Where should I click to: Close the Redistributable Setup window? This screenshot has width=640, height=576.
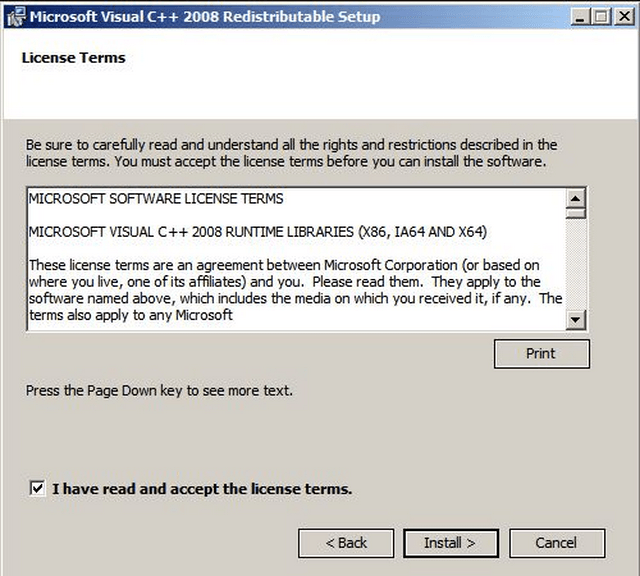624,17
